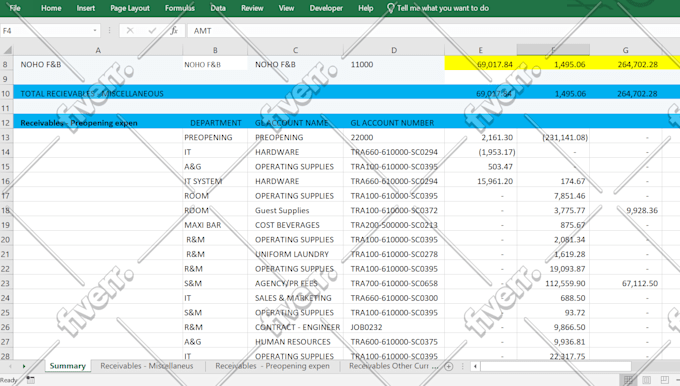Viewport: 680px width, 386px height.
Task: Click IT SYSTEM department cell
Action: tap(215, 181)
